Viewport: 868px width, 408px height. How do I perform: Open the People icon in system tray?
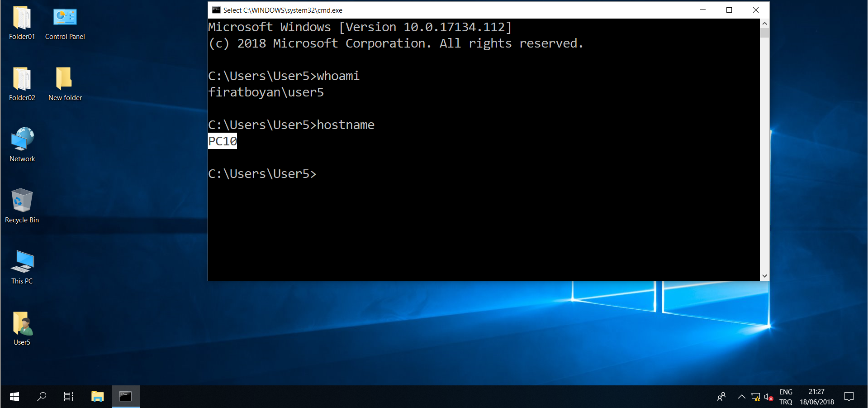[x=721, y=397]
